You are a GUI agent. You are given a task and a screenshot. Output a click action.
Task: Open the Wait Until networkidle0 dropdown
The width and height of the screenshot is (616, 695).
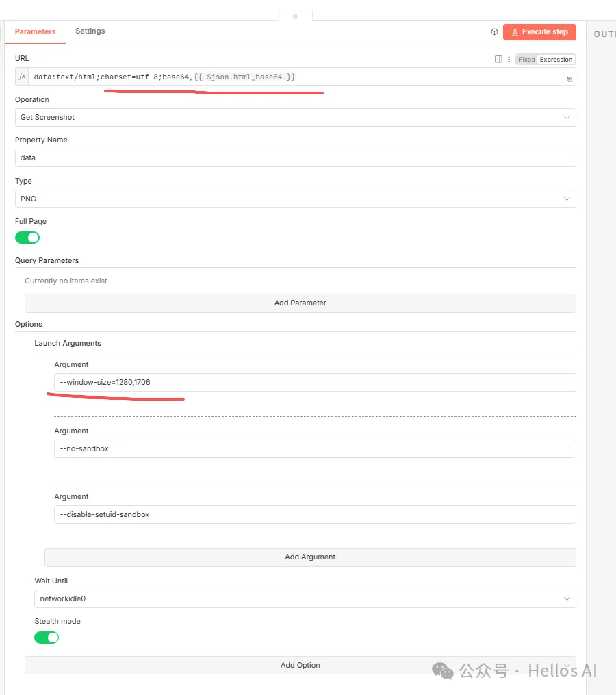coord(305,598)
